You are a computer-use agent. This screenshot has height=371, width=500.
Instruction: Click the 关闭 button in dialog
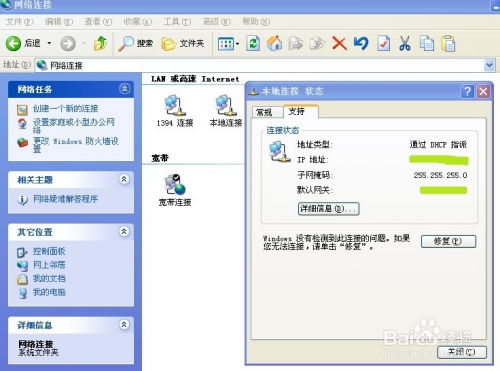pos(462,352)
